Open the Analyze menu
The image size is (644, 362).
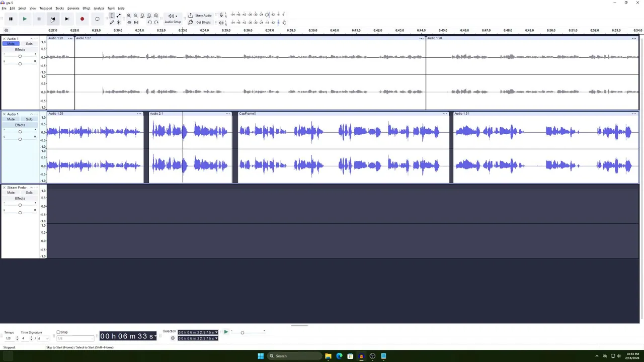[99, 9]
